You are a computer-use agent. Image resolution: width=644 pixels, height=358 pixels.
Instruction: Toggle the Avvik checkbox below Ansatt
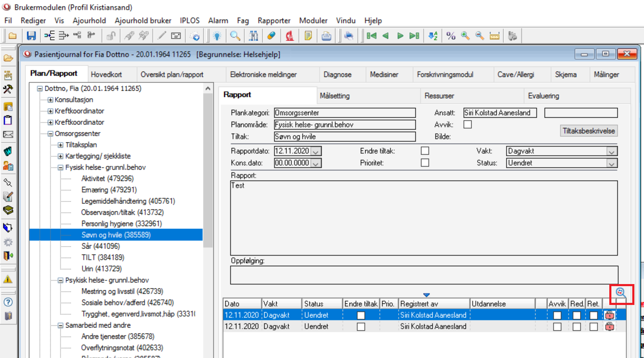pos(468,124)
